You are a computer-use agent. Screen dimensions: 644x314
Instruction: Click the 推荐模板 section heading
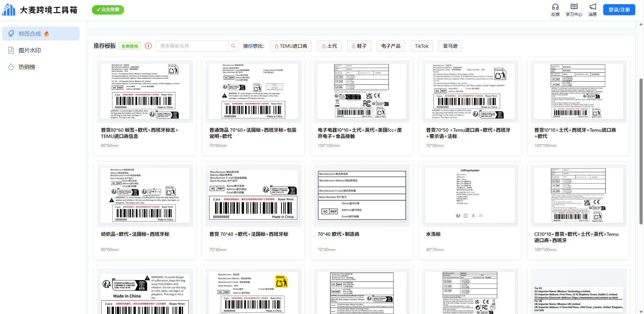coord(105,46)
